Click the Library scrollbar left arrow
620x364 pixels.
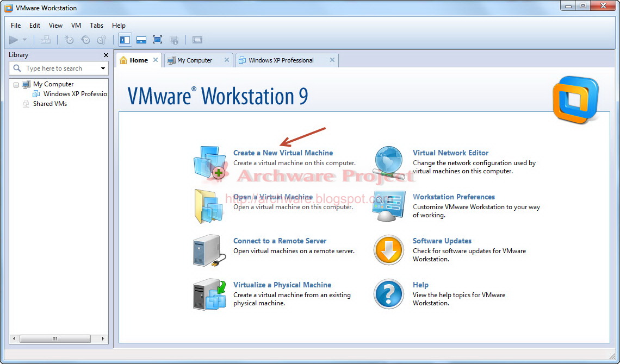[x=14, y=338]
